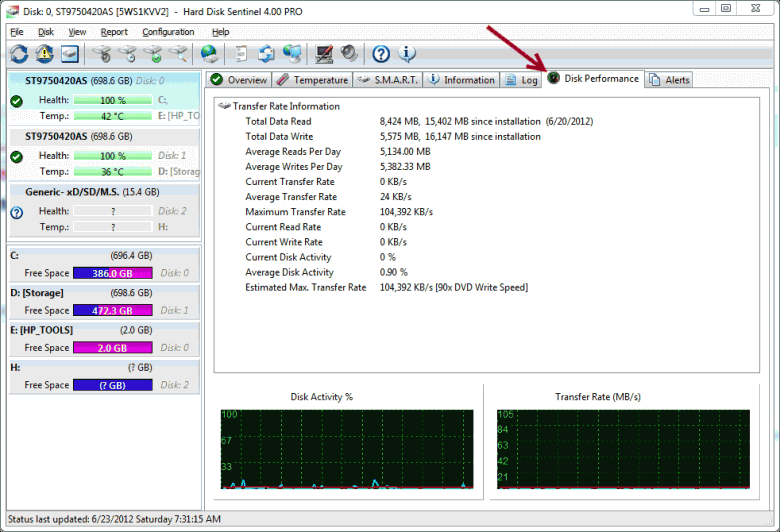
Task: Select second ST9750420AS disk header without Disk: 0
Action: tap(104, 136)
